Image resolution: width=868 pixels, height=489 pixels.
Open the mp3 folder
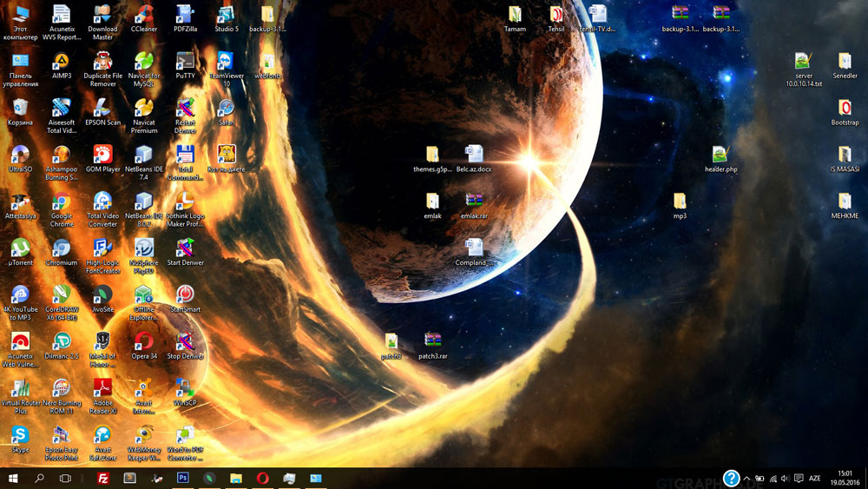coord(680,206)
